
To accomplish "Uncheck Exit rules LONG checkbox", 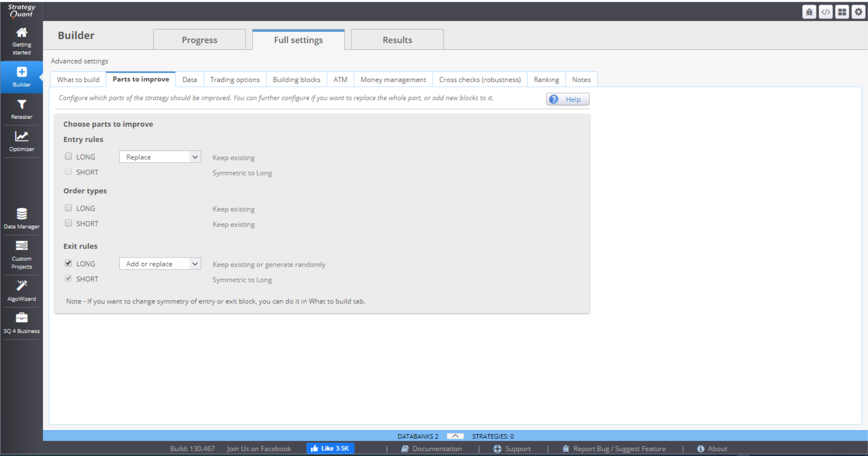I will 68,263.
